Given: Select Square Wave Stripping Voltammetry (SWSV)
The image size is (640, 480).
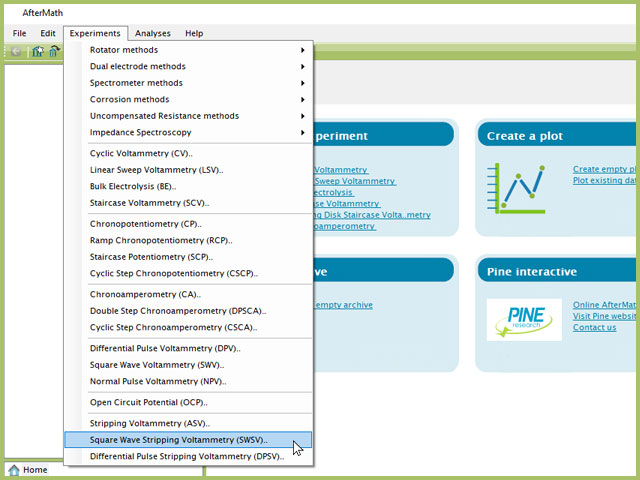Looking at the screenshot, I should [189, 440].
